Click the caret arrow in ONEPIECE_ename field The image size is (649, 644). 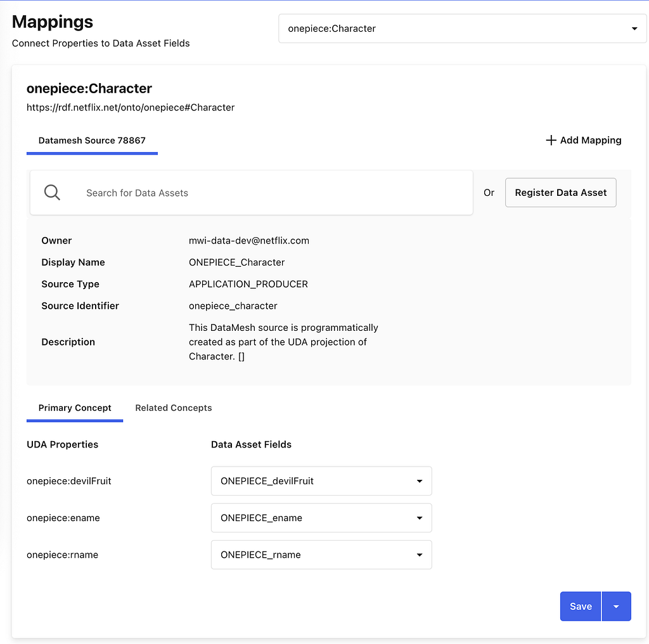(x=420, y=518)
